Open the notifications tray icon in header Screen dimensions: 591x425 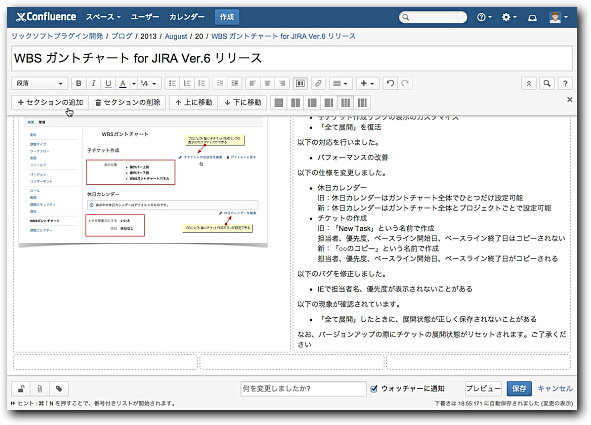coord(532,17)
